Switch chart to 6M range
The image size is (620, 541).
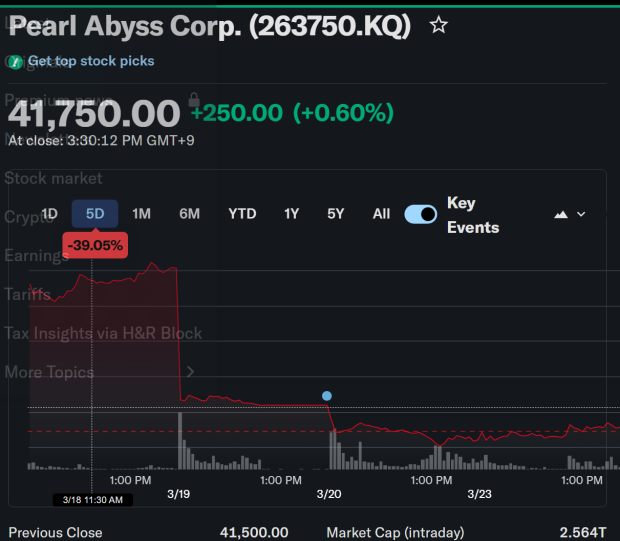point(189,214)
